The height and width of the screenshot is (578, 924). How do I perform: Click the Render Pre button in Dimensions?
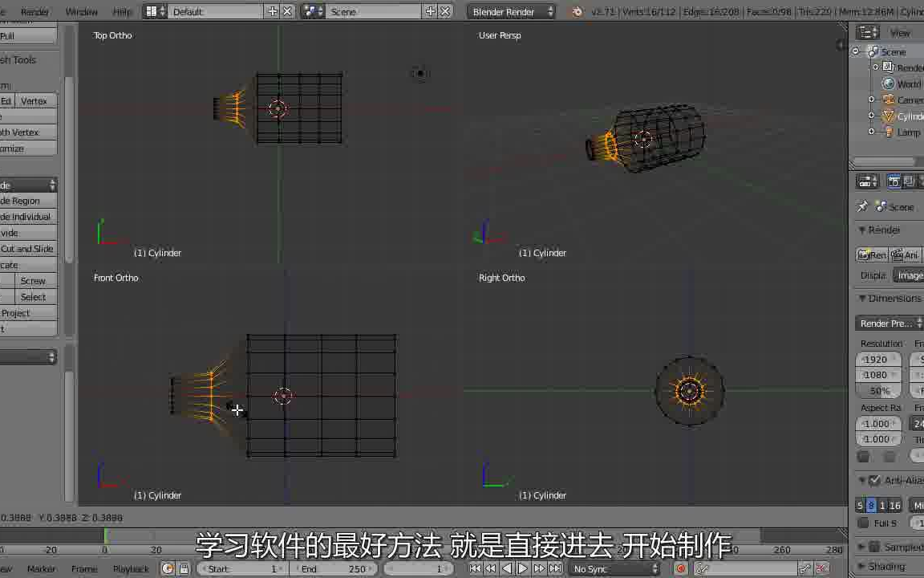pyautogui.click(x=886, y=323)
